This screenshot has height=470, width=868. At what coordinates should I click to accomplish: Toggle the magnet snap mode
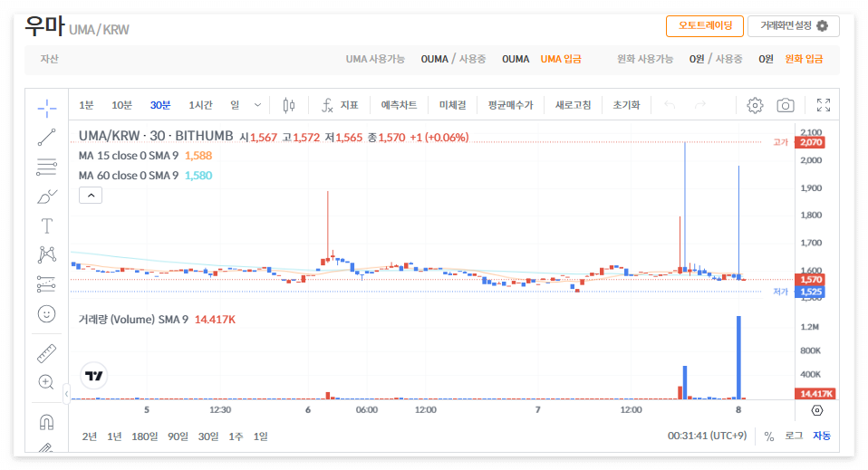click(47, 422)
